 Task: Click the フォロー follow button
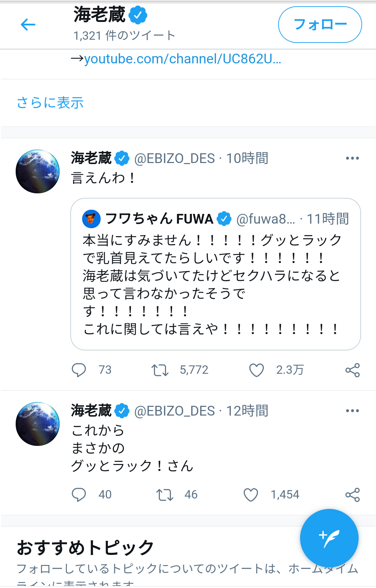point(320,25)
